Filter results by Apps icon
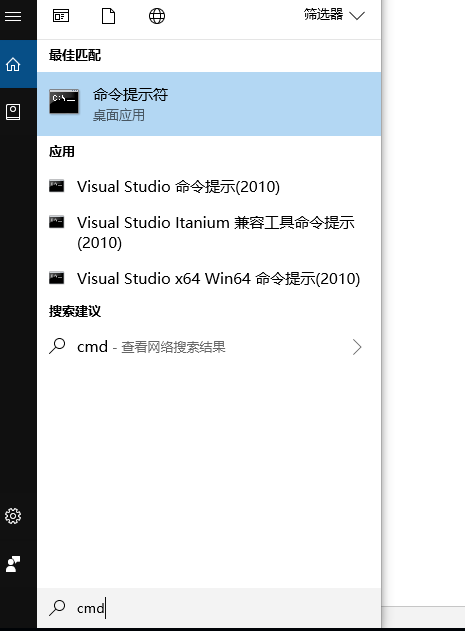This screenshot has width=465, height=631. 61,16
